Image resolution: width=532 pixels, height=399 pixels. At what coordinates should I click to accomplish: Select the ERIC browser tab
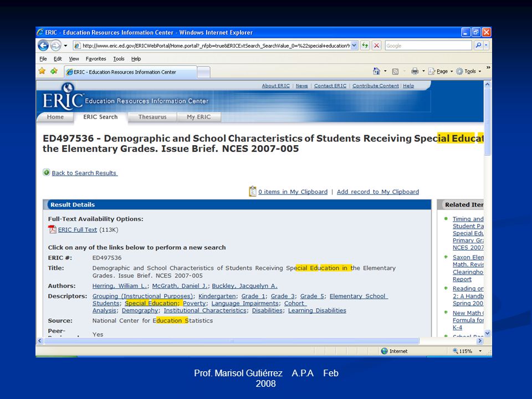pos(131,72)
